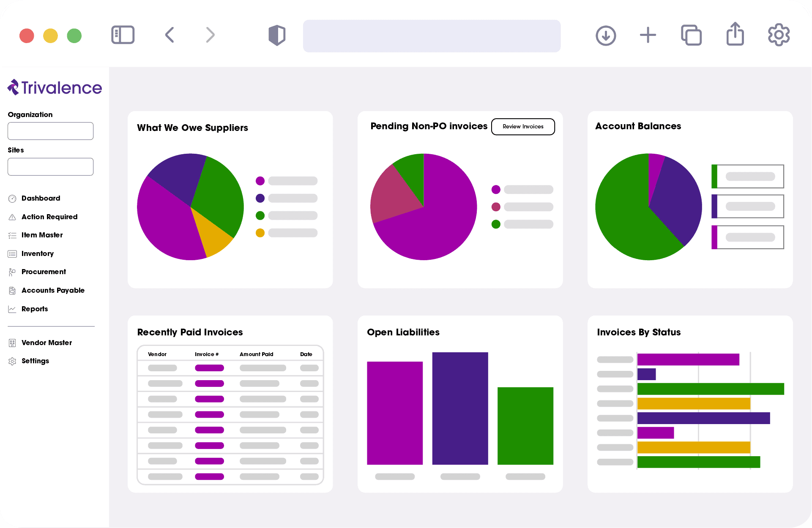Screen dimensions: 812x528
Task: Select the Procurement section
Action: click(44, 272)
